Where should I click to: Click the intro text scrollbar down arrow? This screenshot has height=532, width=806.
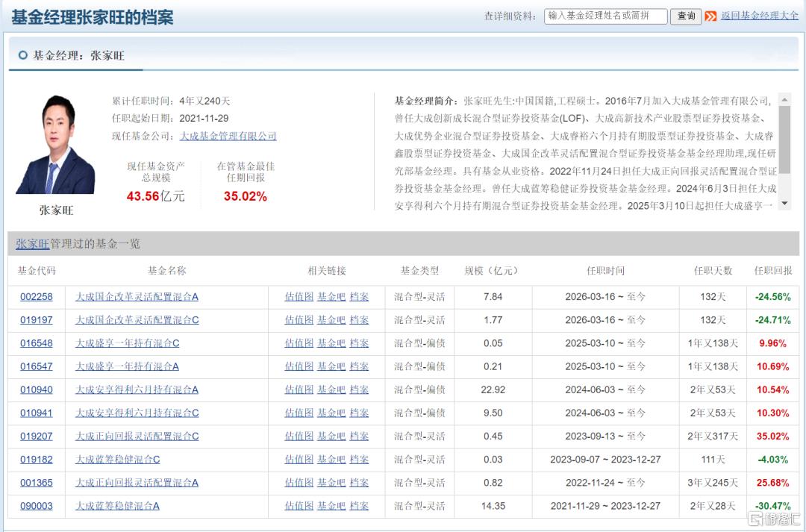(x=784, y=204)
